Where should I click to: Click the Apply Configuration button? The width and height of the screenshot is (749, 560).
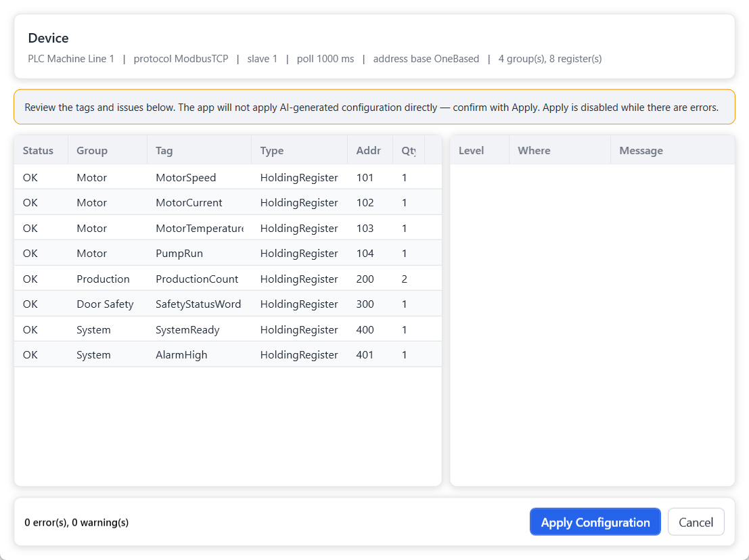pos(595,522)
